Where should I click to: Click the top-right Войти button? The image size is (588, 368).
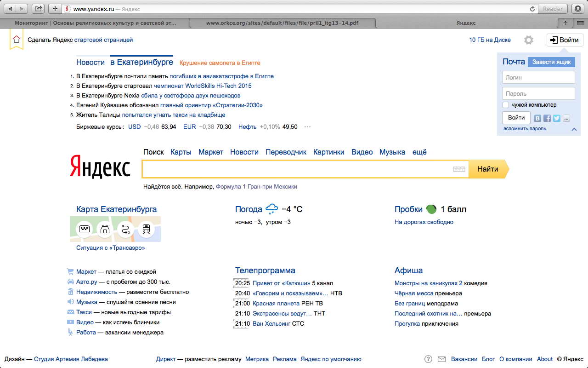[565, 40]
